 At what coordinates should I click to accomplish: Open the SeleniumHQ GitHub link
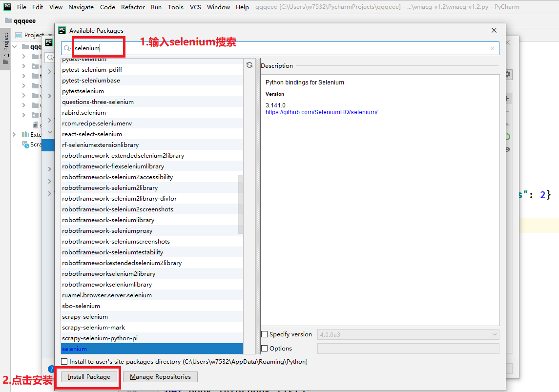point(321,112)
